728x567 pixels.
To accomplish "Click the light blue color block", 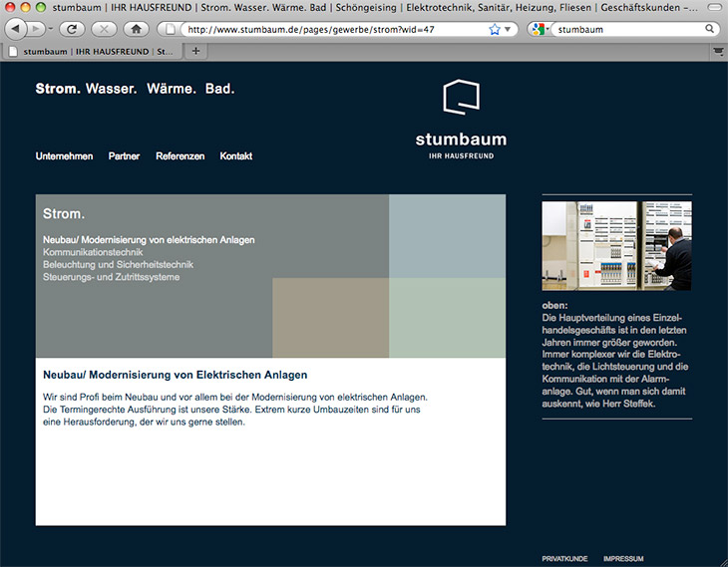I will [x=447, y=236].
